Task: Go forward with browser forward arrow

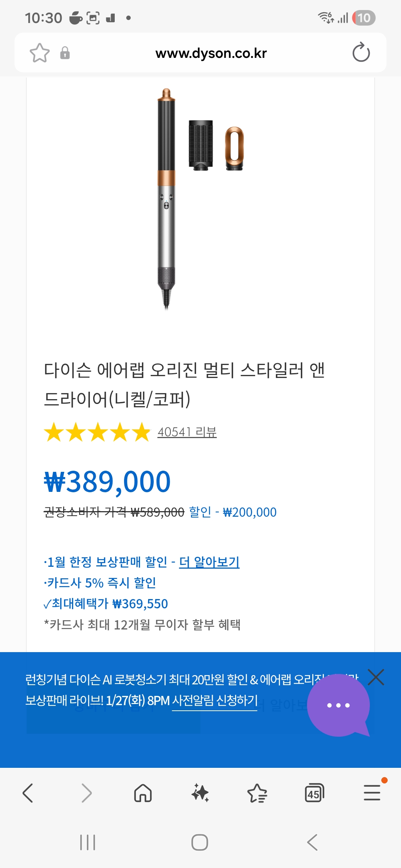Action: tap(86, 793)
